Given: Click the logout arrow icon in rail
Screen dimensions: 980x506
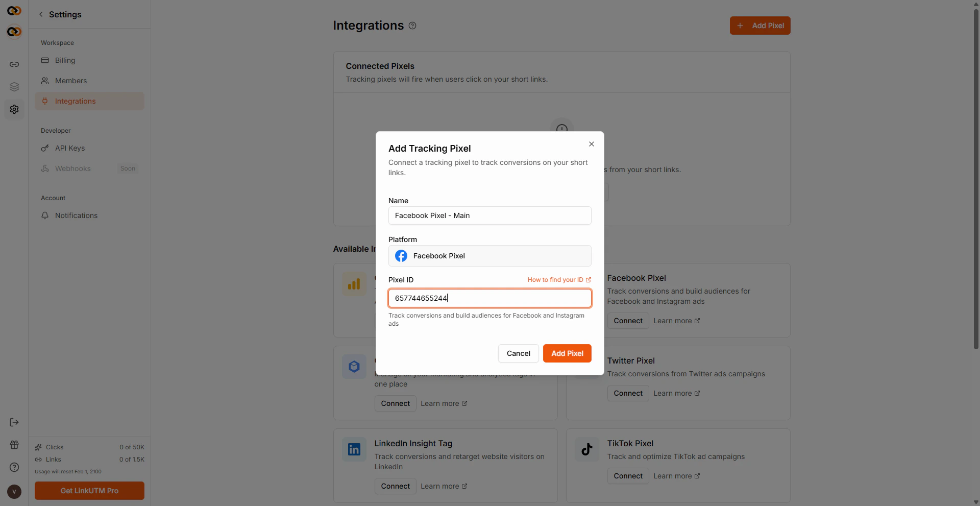Looking at the screenshot, I should pyautogui.click(x=14, y=422).
